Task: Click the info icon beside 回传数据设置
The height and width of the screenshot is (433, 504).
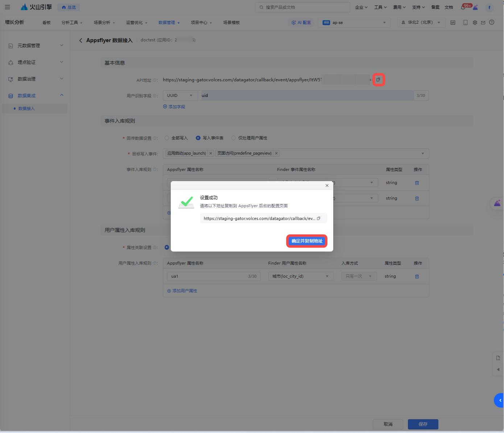Action: pyautogui.click(x=155, y=138)
